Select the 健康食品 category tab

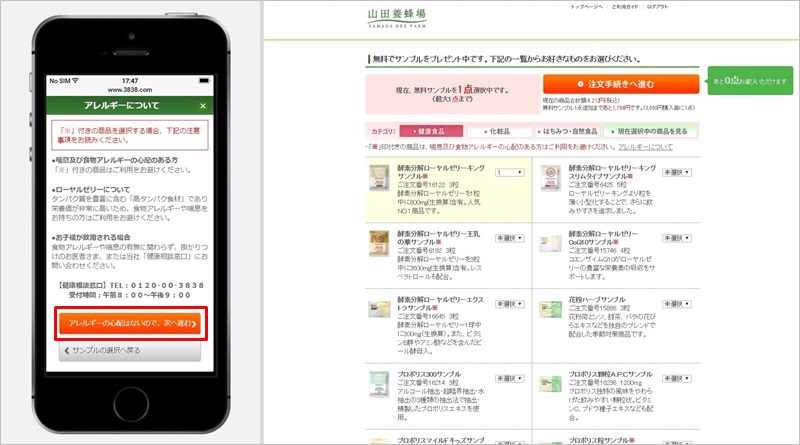pos(430,131)
